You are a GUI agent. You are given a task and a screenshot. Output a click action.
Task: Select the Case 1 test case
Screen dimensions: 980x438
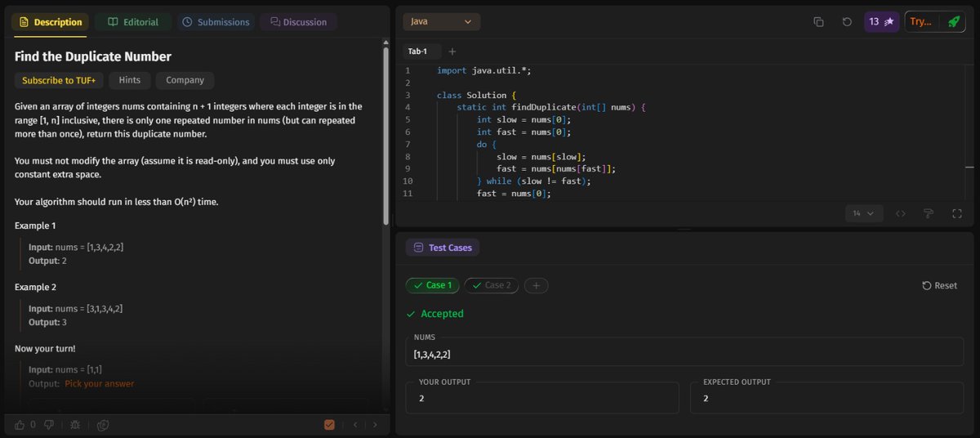(x=432, y=285)
